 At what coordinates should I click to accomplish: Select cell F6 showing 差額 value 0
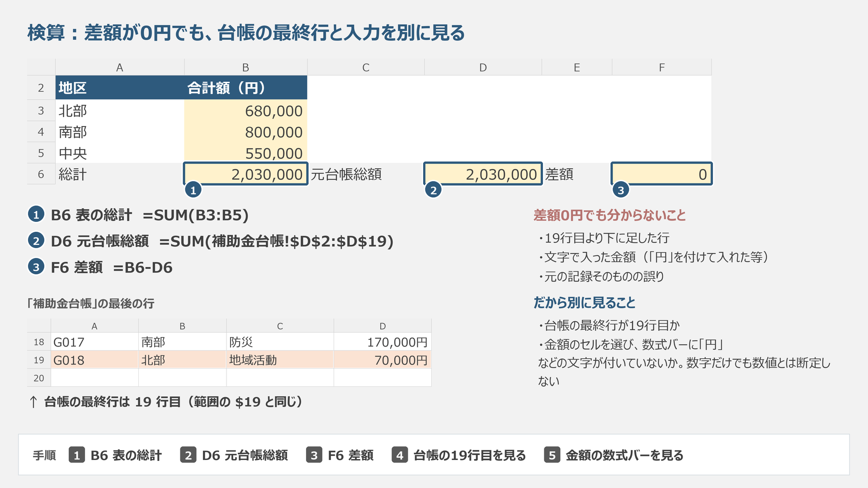(x=661, y=174)
